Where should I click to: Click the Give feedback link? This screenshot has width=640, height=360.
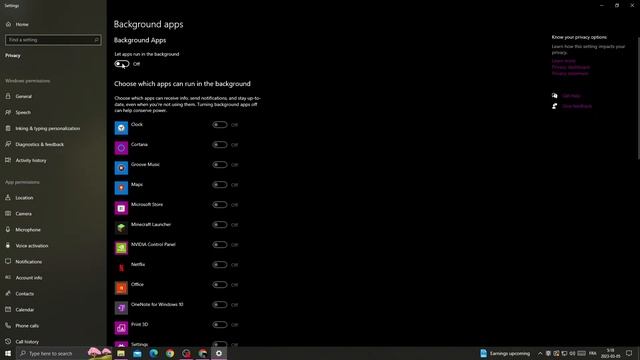[577, 106]
